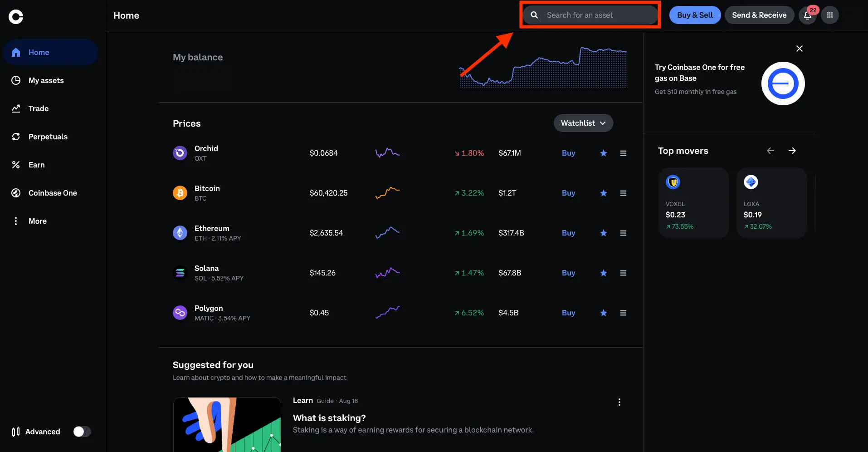The width and height of the screenshot is (868, 452).
Task: Select the Earn percent icon in the sidebar
Action: pyautogui.click(x=16, y=165)
